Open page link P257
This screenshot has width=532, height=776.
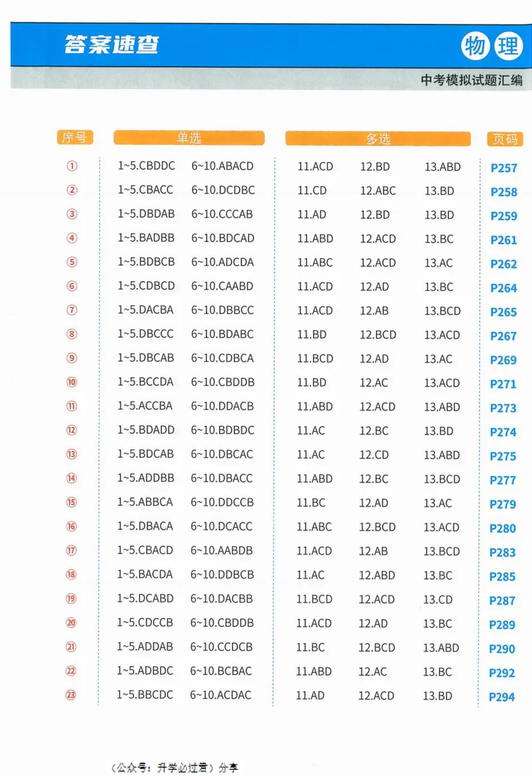[503, 168]
